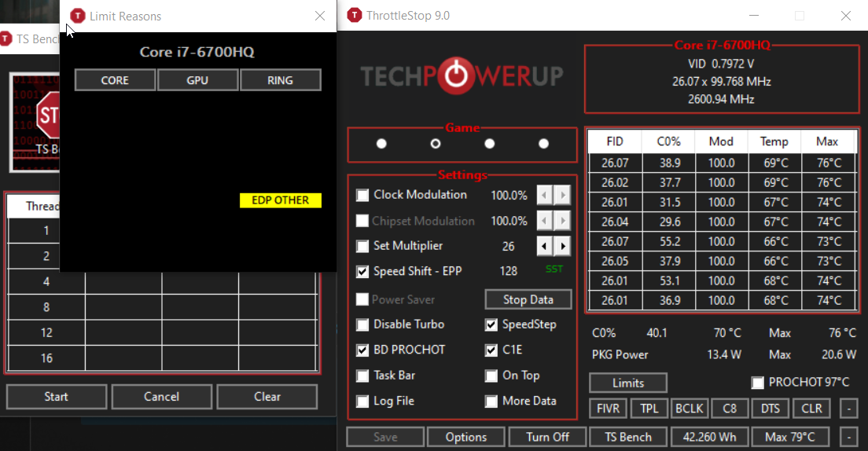
Task: Click the green SST indicator
Action: (554, 269)
